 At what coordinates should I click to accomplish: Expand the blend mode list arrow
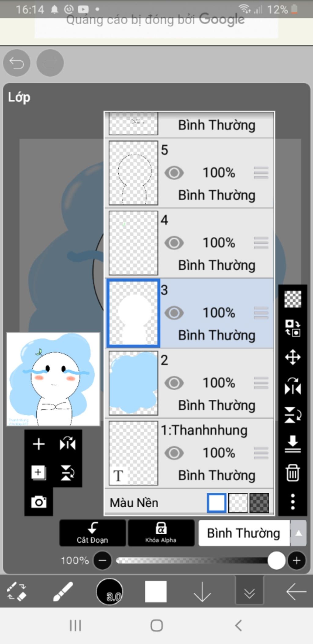point(299,533)
